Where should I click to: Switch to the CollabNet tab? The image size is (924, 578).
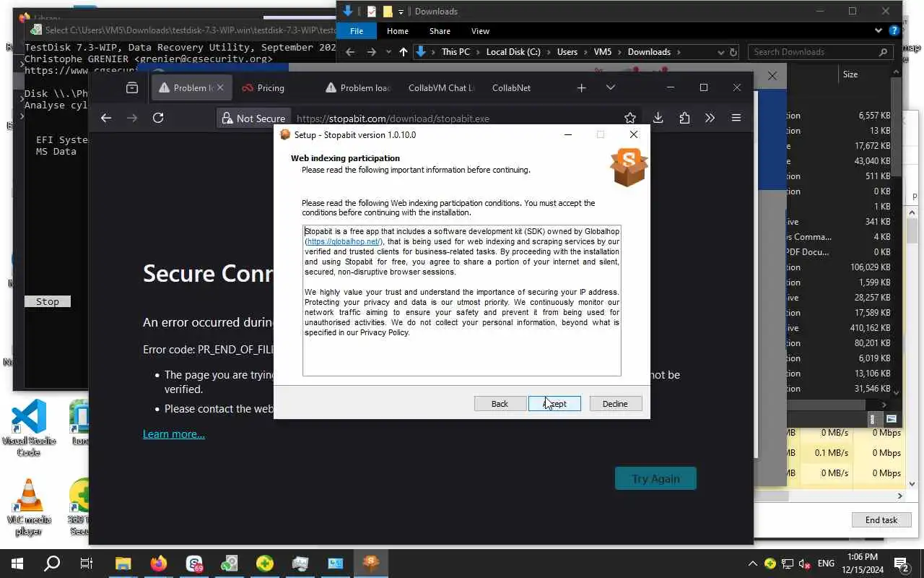click(511, 87)
